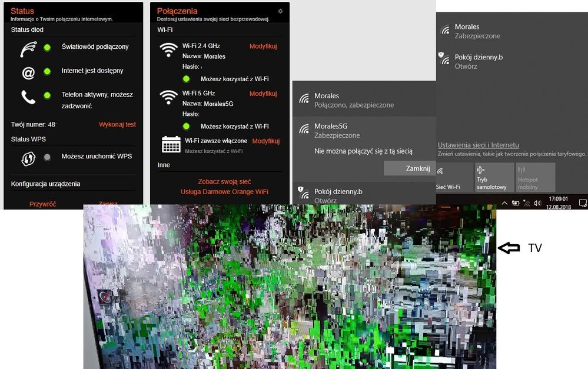This screenshot has width=588, height=369.
Task: Toggle the Hotspot mobilny tile
Action: pyautogui.click(x=535, y=178)
